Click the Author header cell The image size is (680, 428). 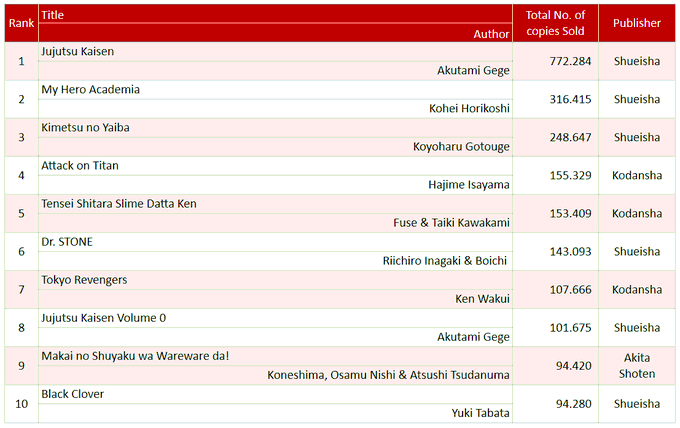click(275, 33)
